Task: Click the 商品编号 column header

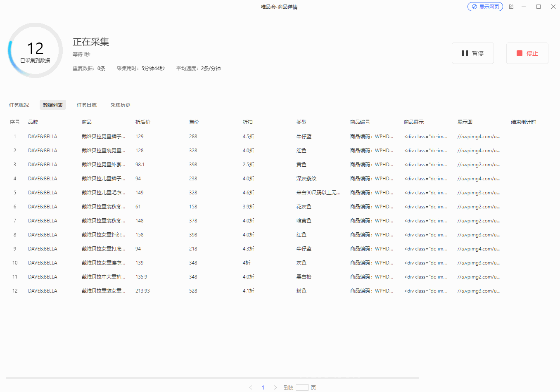Action: pos(360,122)
